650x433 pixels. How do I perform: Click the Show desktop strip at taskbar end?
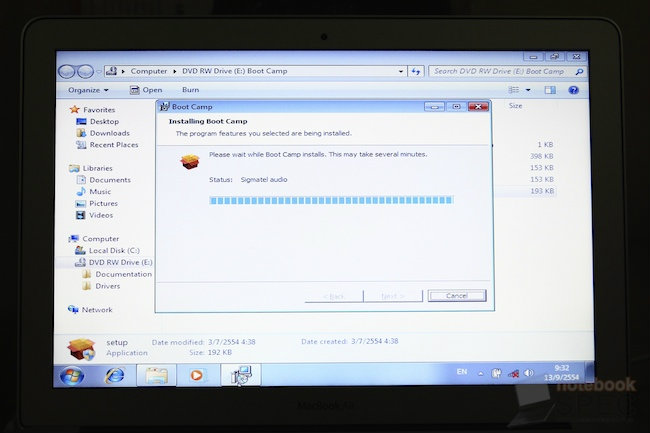click(589, 373)
